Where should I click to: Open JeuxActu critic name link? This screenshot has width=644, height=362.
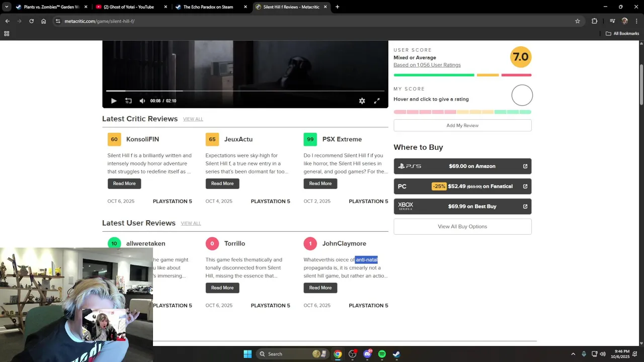click(238, 139)
